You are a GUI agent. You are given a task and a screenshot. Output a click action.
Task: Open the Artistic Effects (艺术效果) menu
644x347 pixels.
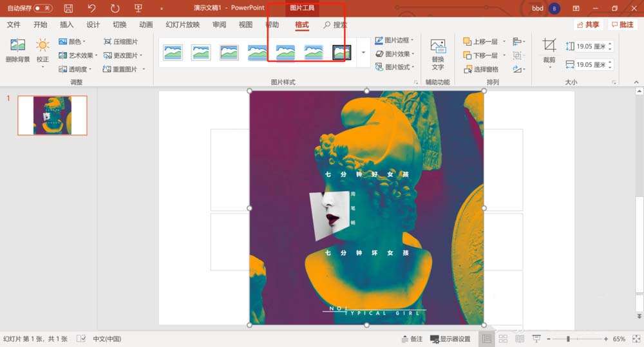[78, 55]
